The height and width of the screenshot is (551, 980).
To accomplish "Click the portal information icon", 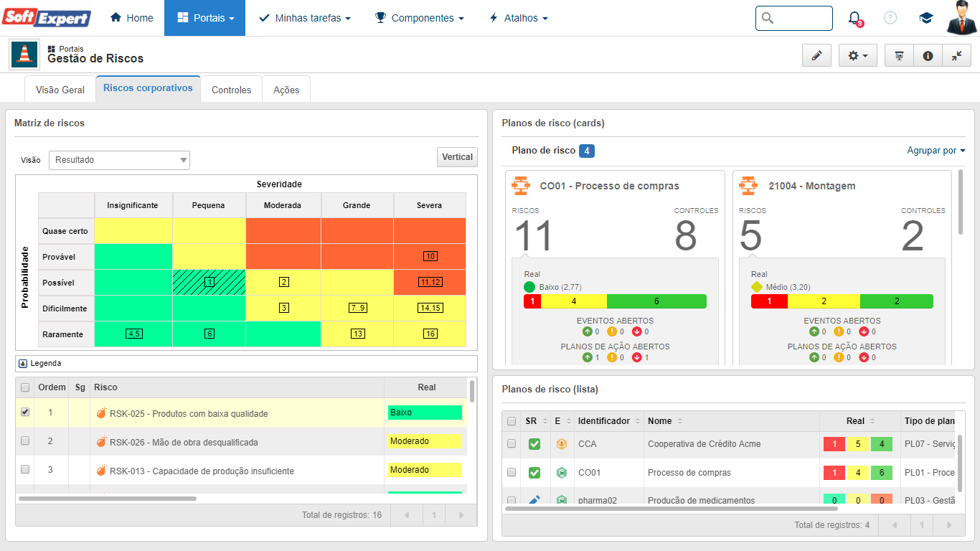I will coord(928,56).
